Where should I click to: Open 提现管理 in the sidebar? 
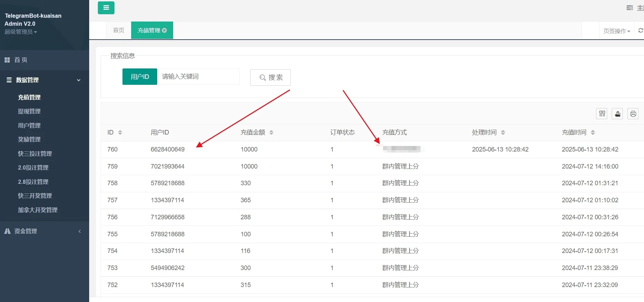[29, 111]
